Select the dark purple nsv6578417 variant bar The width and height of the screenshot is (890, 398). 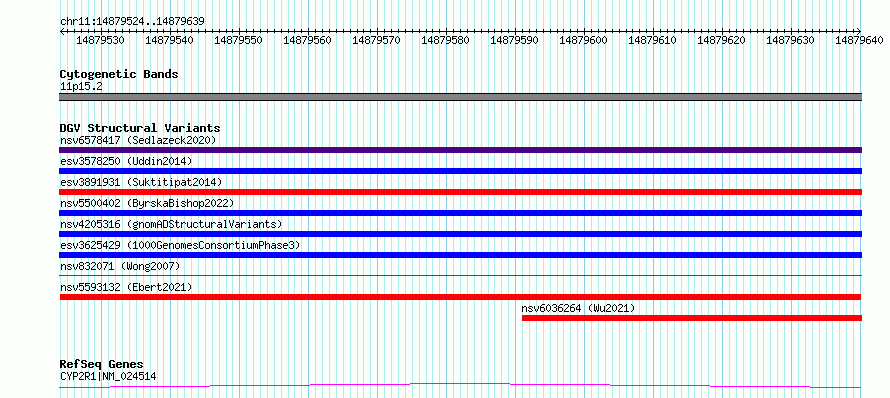coord(460,150)
